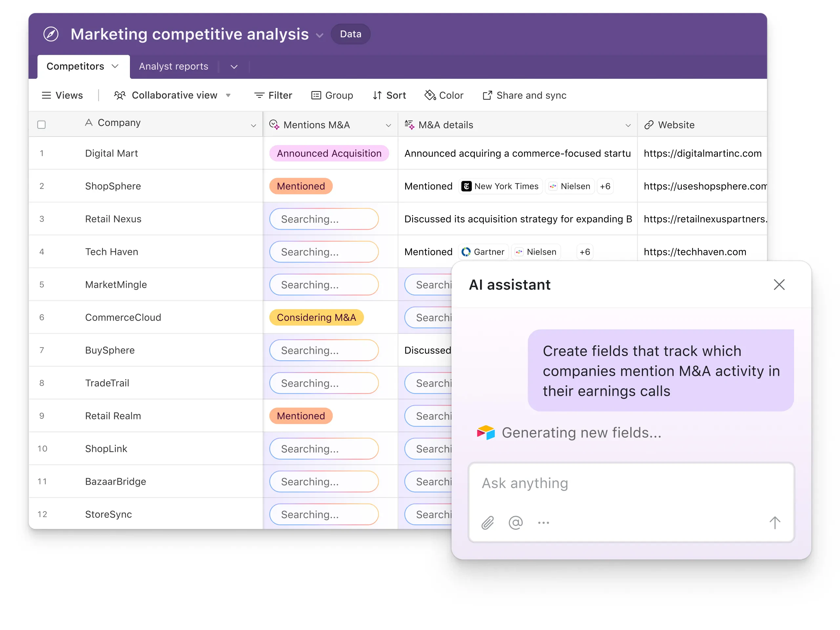The width and height of the screenshot is (840, 630).
Task: Expand the Company column header menu
Action: click(x=254, y=125)
